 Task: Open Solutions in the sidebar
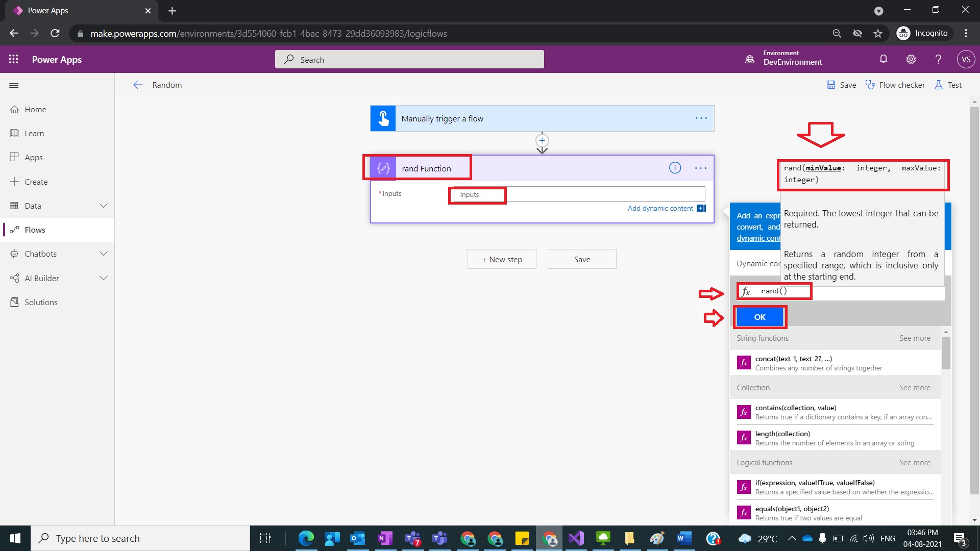point(41,302)
